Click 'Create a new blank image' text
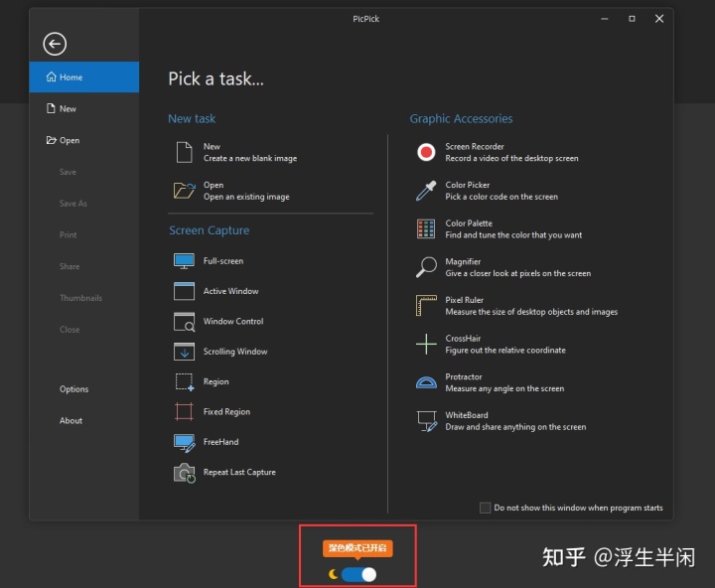Image resolution: width=715 pixels, height=588 pixels. pos(250,158)
